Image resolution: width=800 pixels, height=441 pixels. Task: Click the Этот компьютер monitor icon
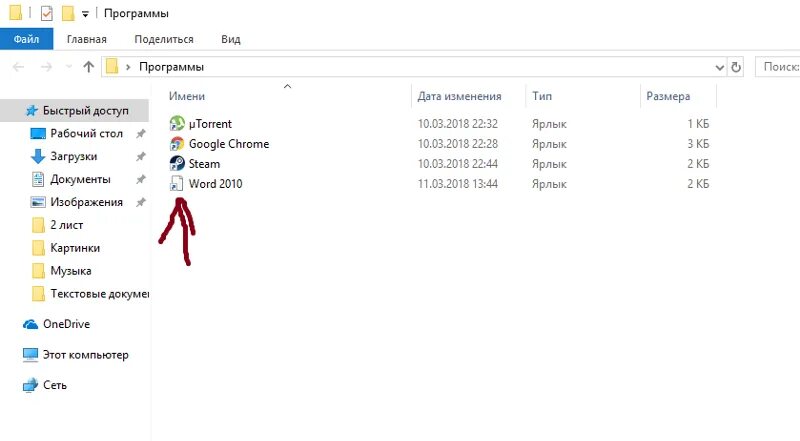(31, 355)
